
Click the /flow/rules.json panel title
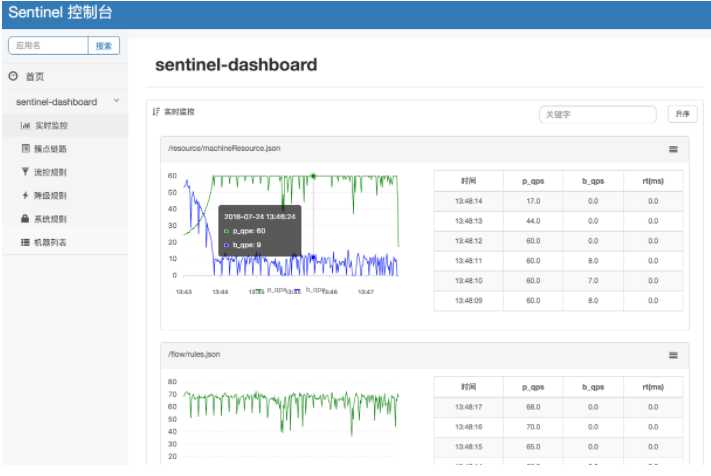click(194, 354)
